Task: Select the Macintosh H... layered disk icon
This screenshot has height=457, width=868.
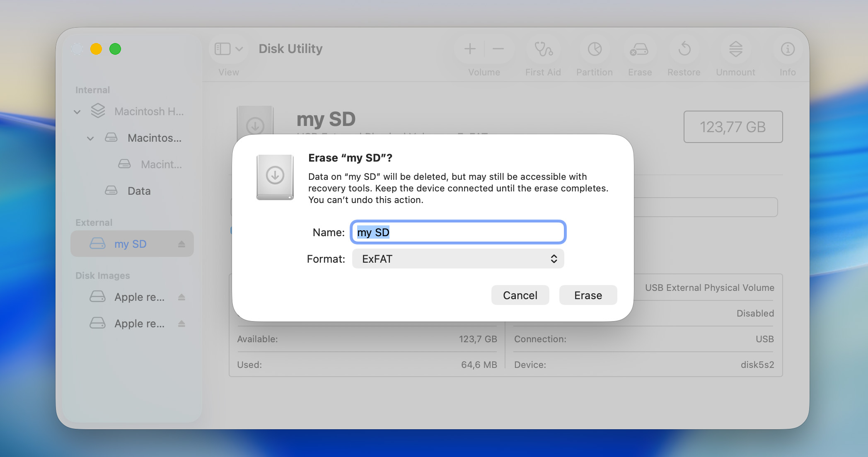Action: pyautogui.click(x=98, y=111)
